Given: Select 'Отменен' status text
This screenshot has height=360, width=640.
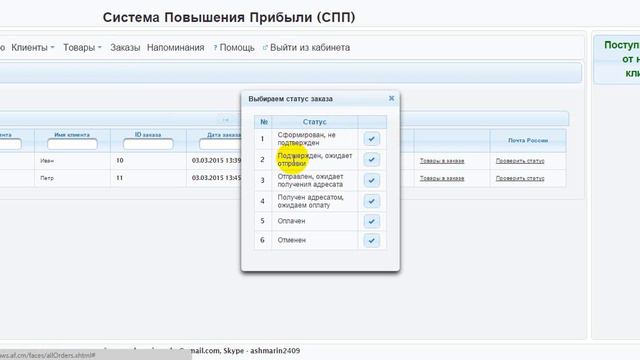Looking at the screenshot, I should [x=292, y=240].
